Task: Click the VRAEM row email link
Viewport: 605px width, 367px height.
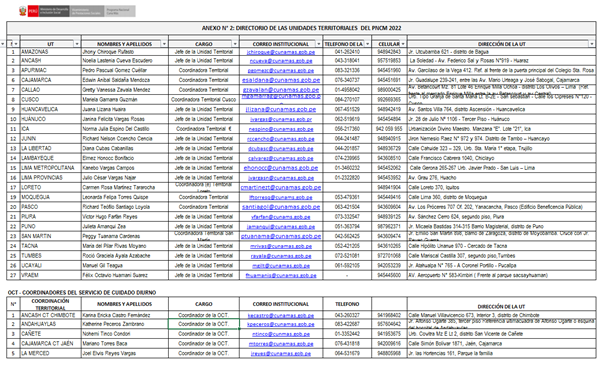Action: (x=281, y=276)
